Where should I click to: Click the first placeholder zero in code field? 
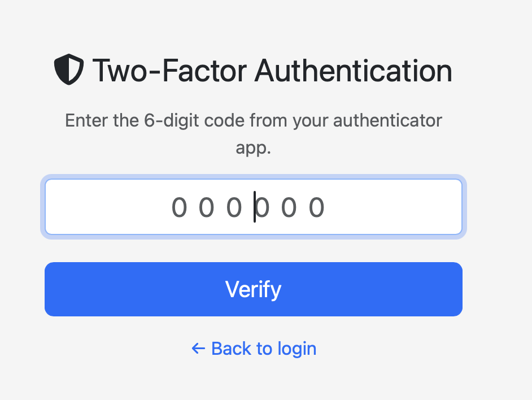pos(178,208)
